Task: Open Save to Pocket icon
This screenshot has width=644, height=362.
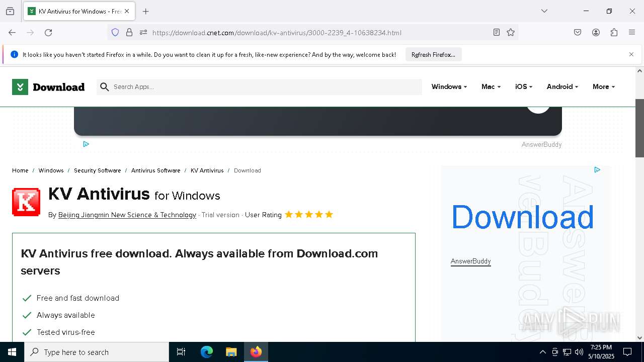Action: (578, 33)
